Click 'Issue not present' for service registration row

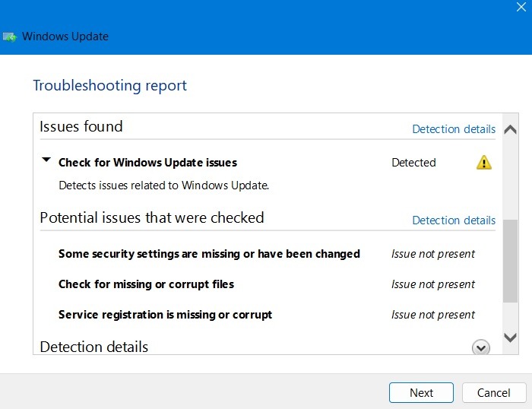(x=433, y=315)
